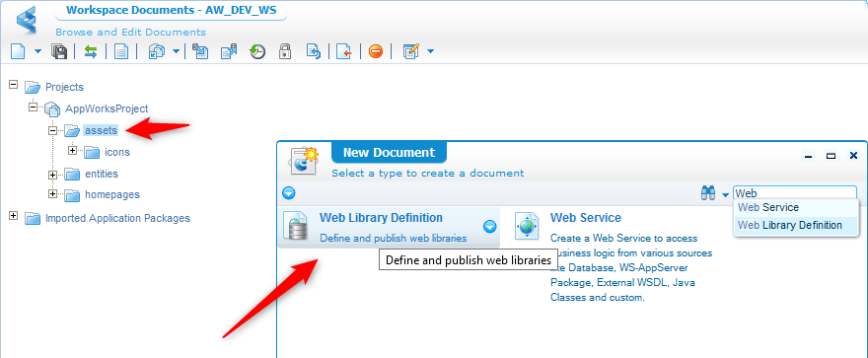868x358 pixels.
Task: Select the homepages folder label
Action: click(x=112, y=194)
